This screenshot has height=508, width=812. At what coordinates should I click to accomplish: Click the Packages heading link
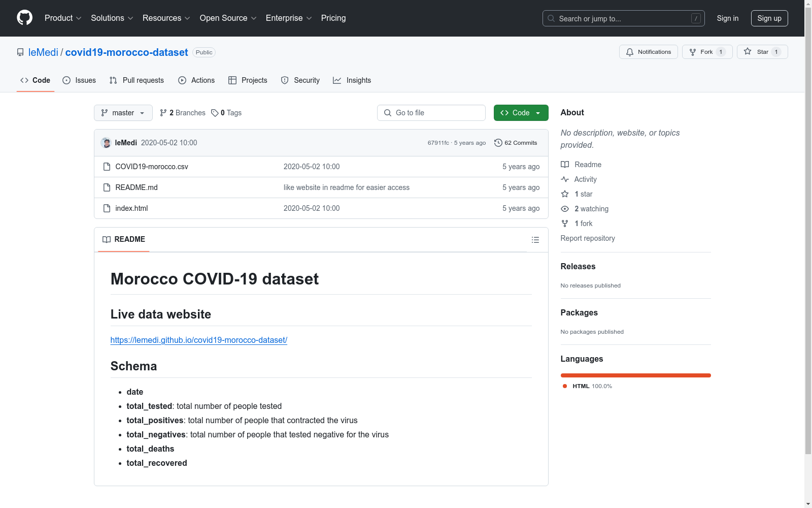tap(579, 312)
